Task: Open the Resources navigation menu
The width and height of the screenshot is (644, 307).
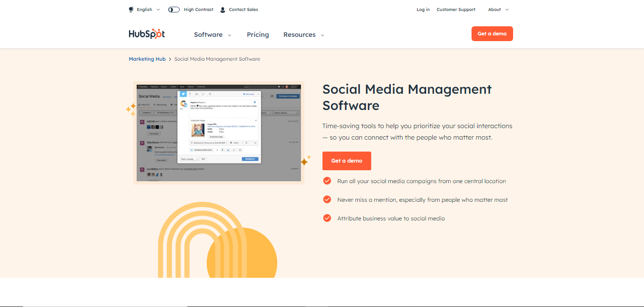Action: point(304,34)
